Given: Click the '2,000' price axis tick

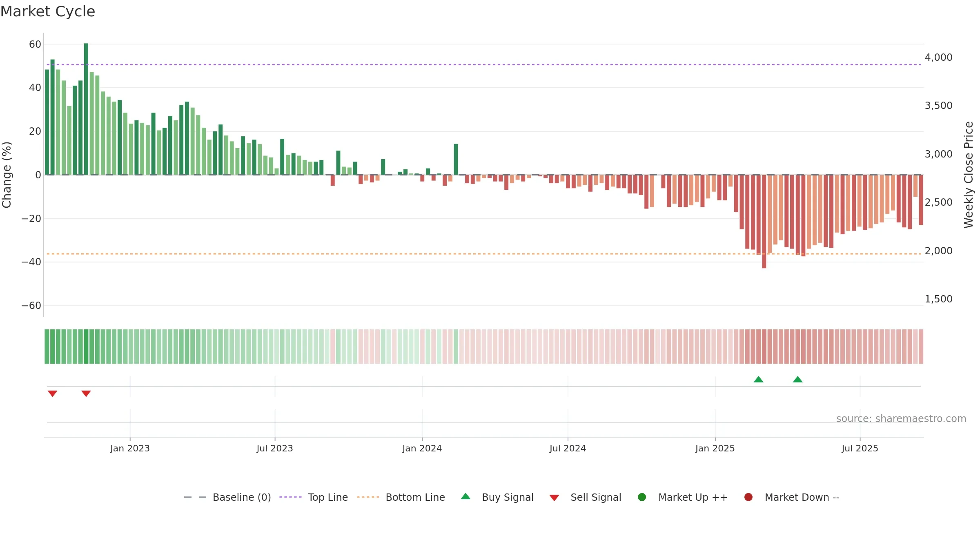Looking at the screenshot, I should 938,251.
